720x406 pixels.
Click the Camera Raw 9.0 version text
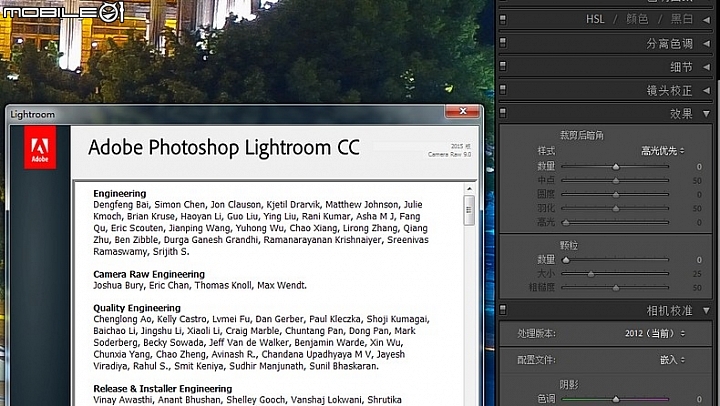point(449,155)
